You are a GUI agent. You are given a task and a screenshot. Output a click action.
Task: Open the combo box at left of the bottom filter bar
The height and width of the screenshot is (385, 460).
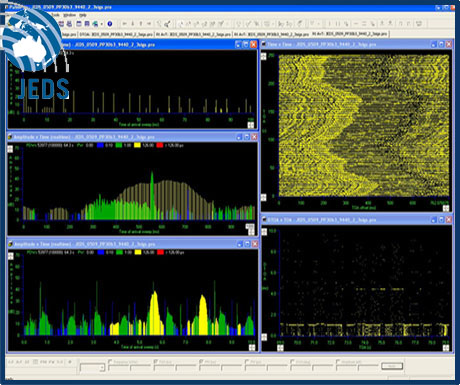[93, 368]
